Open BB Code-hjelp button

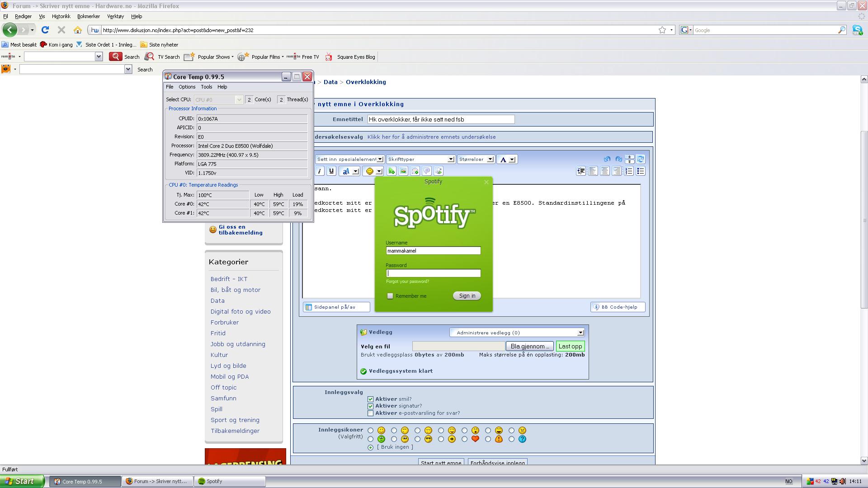tap(618, 307)
